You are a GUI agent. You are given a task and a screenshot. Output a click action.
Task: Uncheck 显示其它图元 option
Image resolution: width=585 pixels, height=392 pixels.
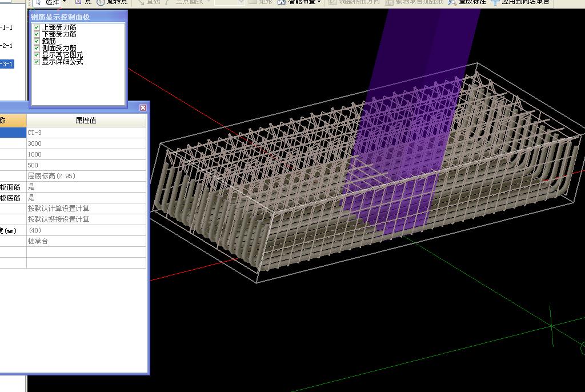37,55
